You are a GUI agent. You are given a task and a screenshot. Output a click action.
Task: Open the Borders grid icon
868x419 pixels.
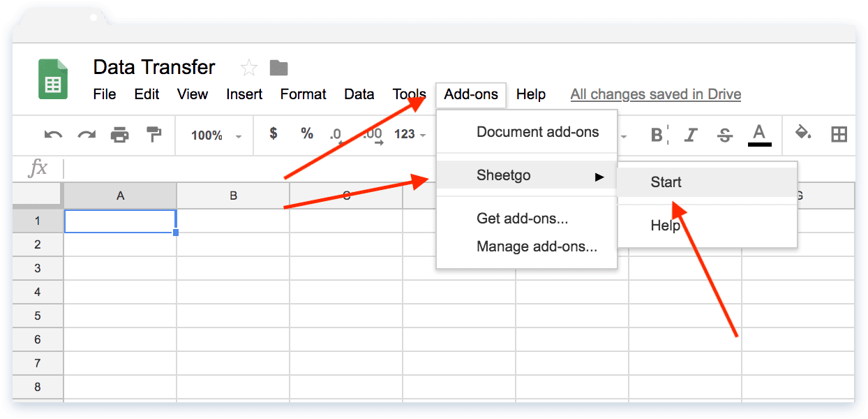pyautogui.click(x=839, y=134)
